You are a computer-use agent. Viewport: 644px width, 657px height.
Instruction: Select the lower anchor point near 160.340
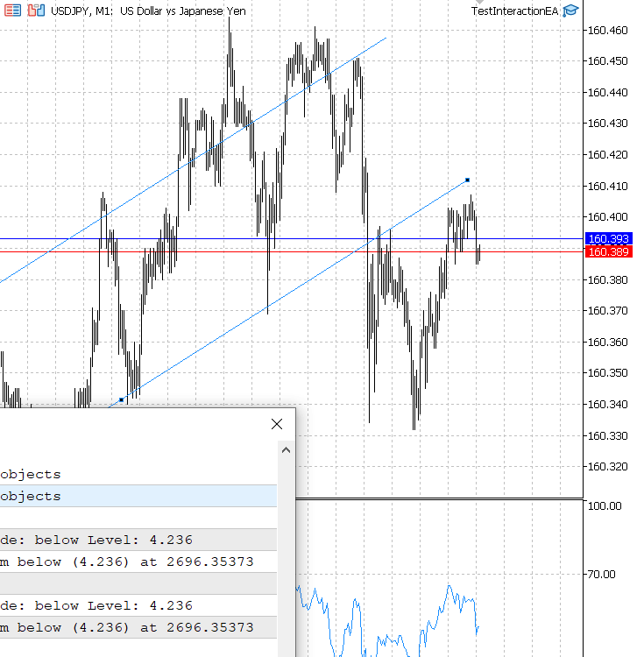point(122,399)
